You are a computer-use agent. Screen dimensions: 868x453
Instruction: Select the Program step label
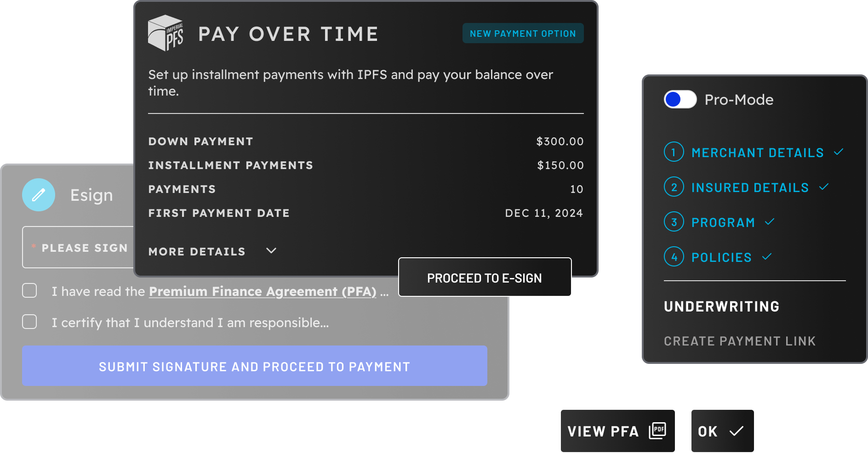coord(723,222)
